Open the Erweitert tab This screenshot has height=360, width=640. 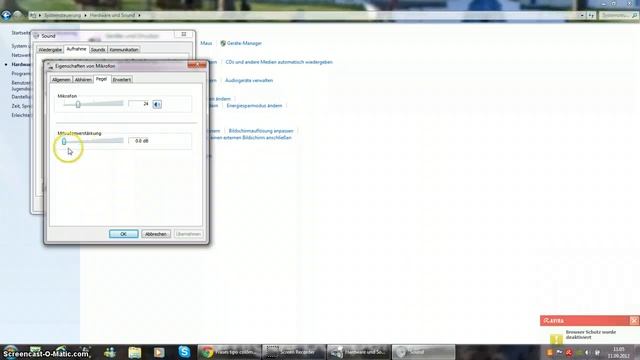pyautogui.click(x=122, y=80)
